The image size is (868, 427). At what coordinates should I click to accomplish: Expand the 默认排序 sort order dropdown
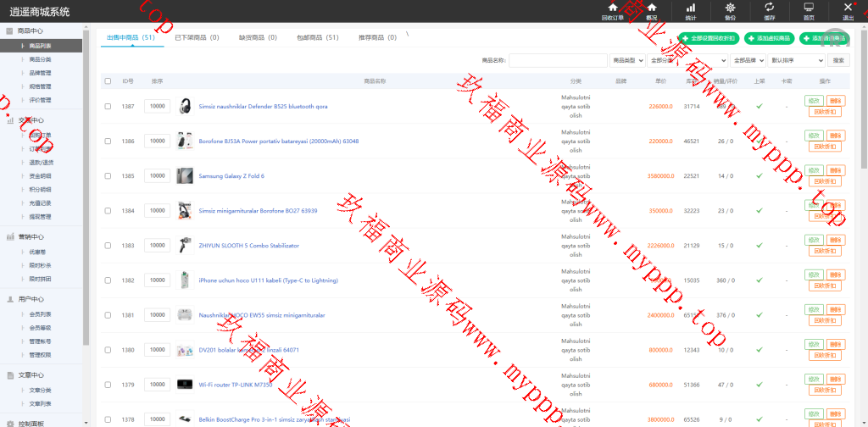[796, 60]
